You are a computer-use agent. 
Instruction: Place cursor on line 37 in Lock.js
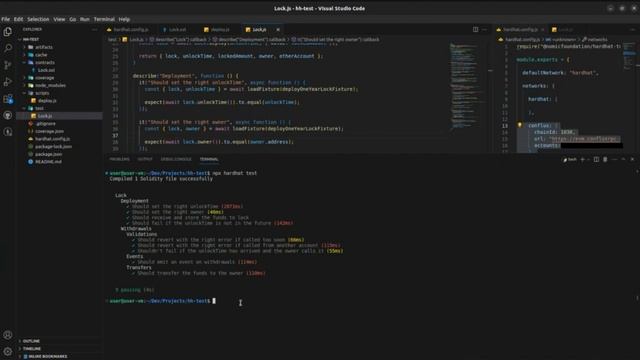click(x=286, y=135)
